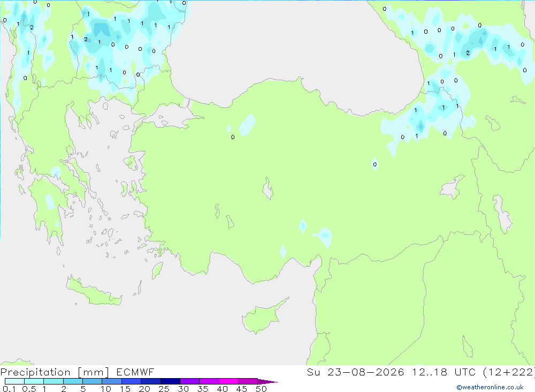Click the legend label '5'
This screenshot has height=392, width=535.
click(83, 389)
